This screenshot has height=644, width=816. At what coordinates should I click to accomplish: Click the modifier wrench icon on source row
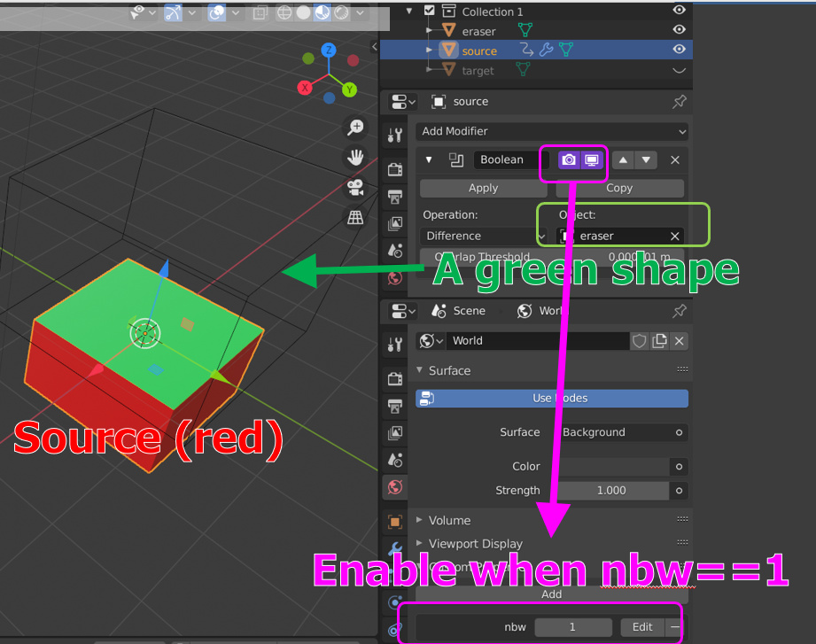546,50
